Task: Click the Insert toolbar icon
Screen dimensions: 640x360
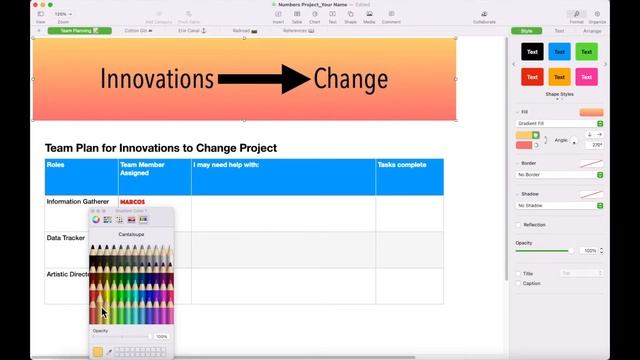Action: click(278, 14)
